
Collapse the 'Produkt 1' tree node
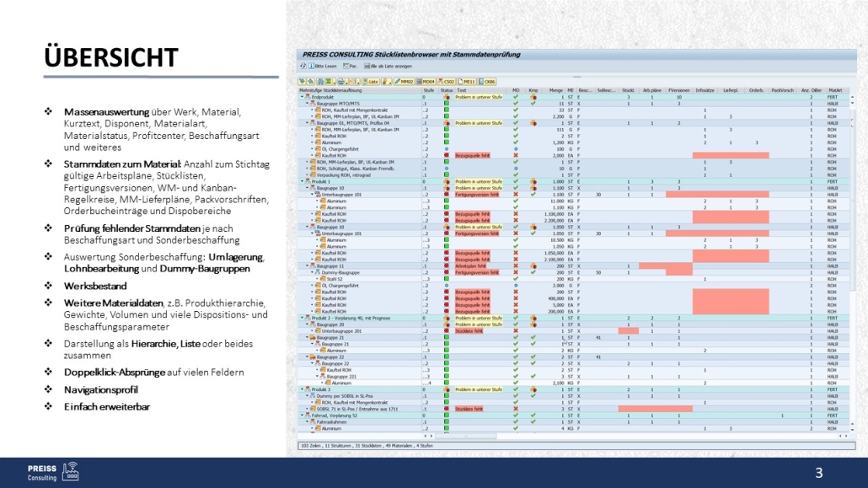(x=302, y=181)
